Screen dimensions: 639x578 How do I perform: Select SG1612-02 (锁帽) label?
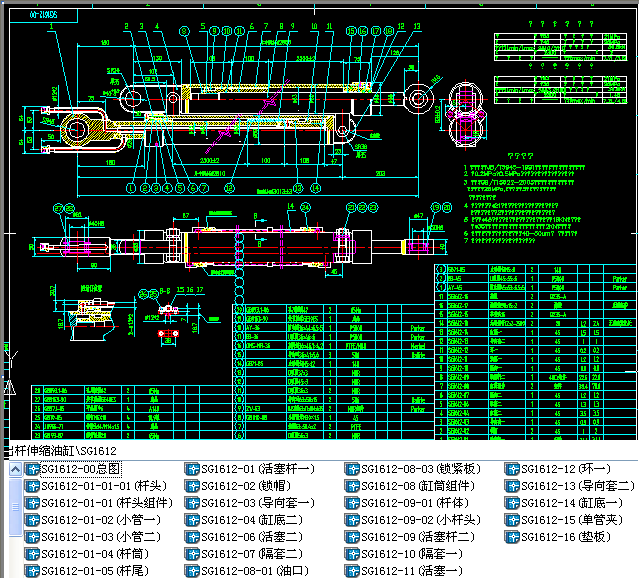[x=246, y=486]
